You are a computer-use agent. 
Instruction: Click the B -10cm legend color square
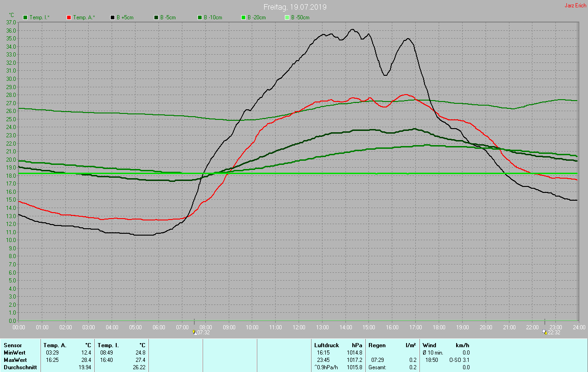pos(199,17)
